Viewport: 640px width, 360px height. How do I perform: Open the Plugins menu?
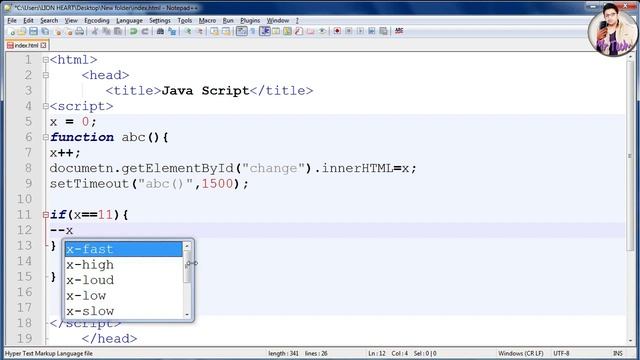(x=250, y=20)
